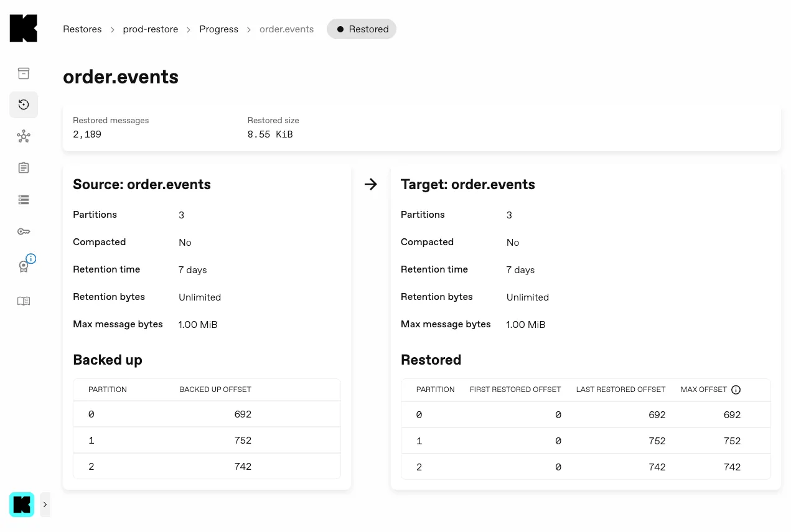
Task: Click order.events breadcrumb item
Action: [x=286, y=29]
